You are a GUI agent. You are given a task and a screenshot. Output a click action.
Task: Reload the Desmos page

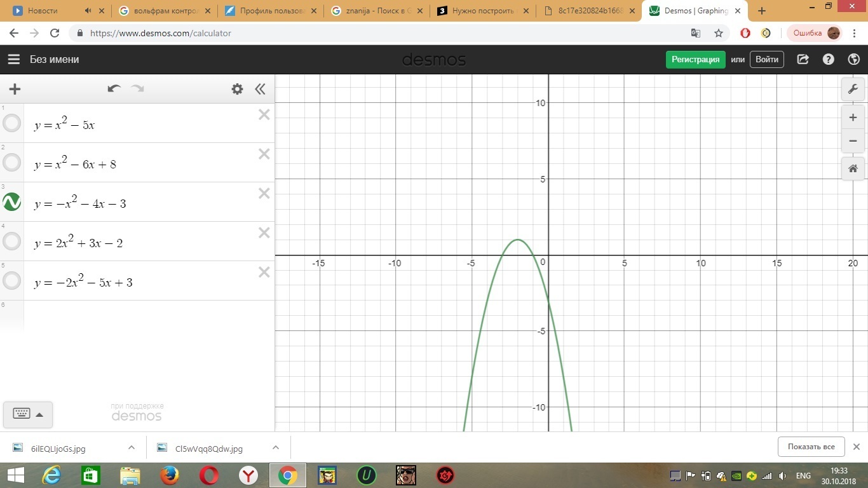point(55,33)
